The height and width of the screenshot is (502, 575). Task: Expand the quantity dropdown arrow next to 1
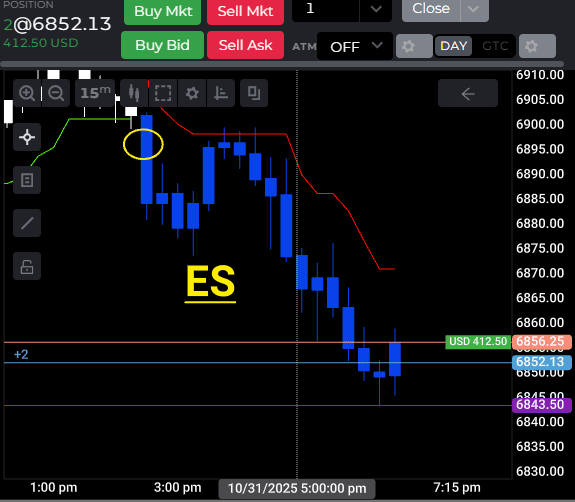click(x=376, y=9)
